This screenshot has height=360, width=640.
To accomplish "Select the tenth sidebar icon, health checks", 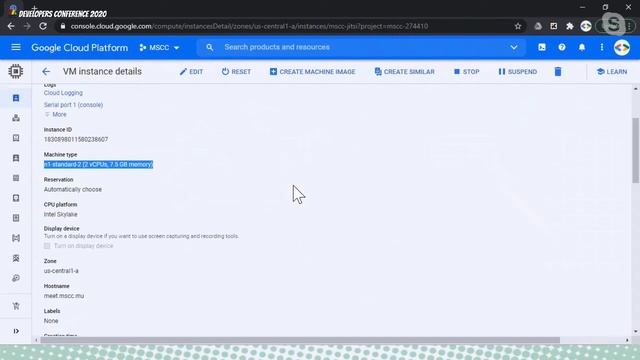I will 16,278.
